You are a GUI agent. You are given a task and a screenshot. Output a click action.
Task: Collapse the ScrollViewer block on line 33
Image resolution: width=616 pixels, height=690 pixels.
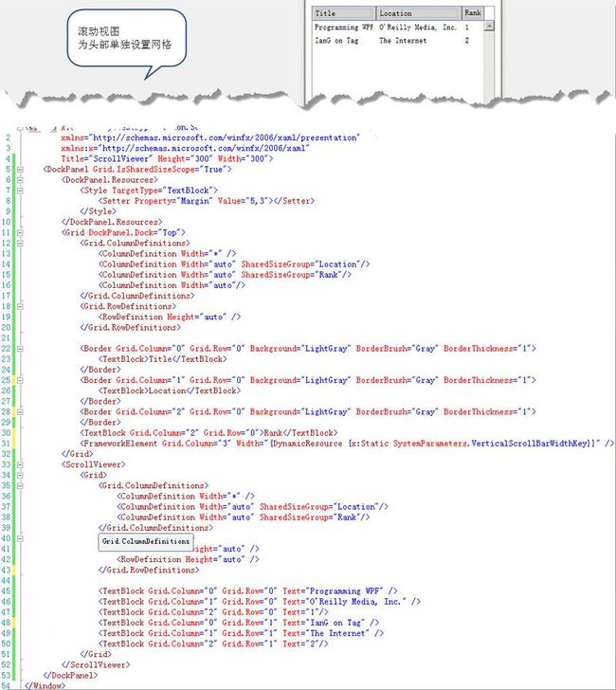pyautogui.click(x=20, y=465)
